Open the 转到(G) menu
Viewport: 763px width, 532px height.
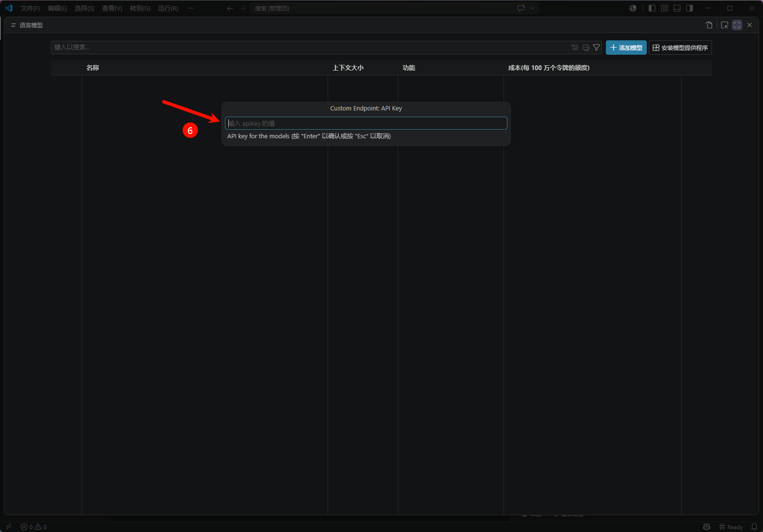click(140, 8)
